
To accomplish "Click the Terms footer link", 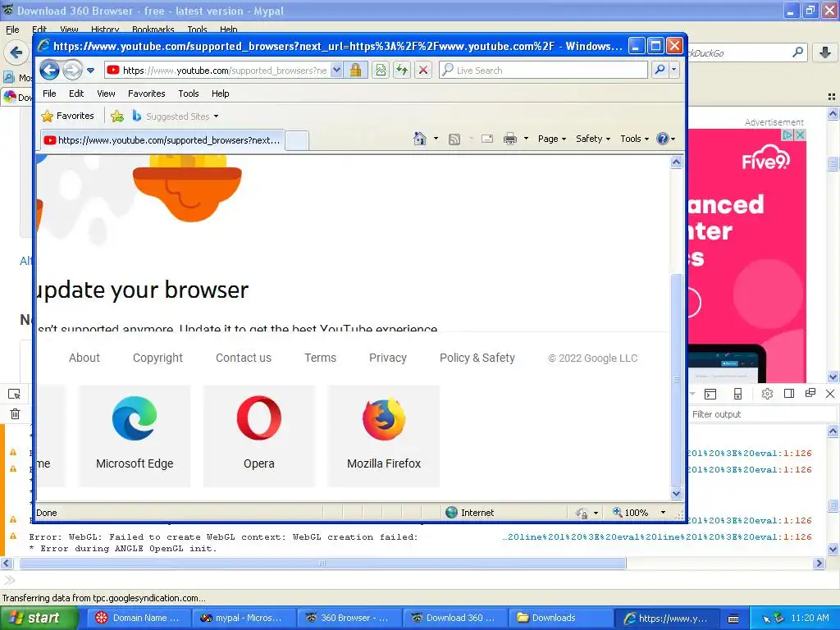I will (320, 358).
